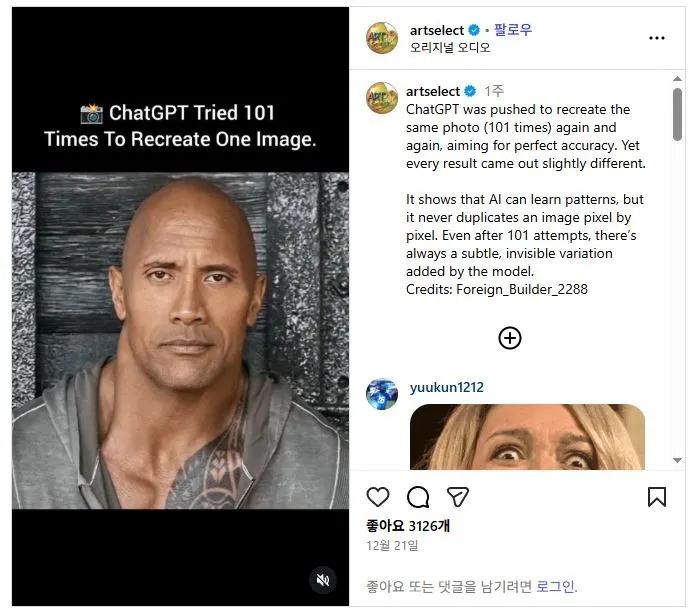Unmute the video with the speaker icon
The height and width of the screenshot is (614, 691).
[323, 580]
